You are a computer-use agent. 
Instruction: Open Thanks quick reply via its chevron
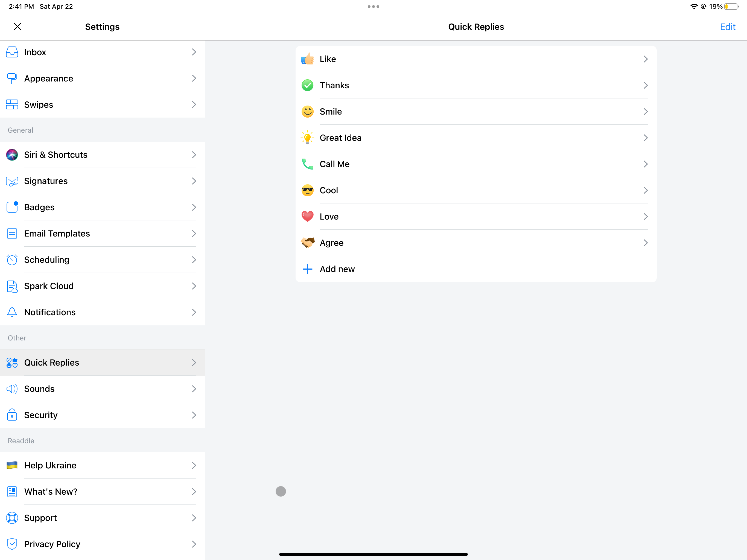[x=645, y=85]
